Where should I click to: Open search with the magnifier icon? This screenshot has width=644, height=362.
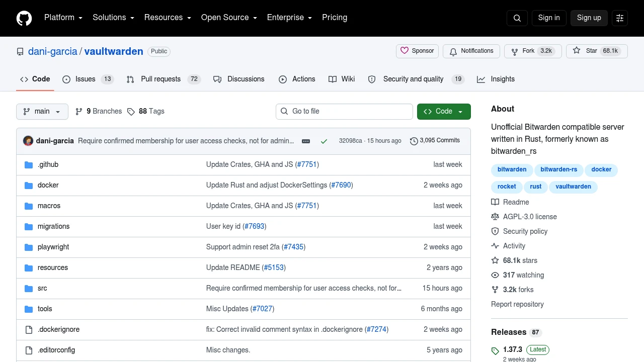(517, 18)
